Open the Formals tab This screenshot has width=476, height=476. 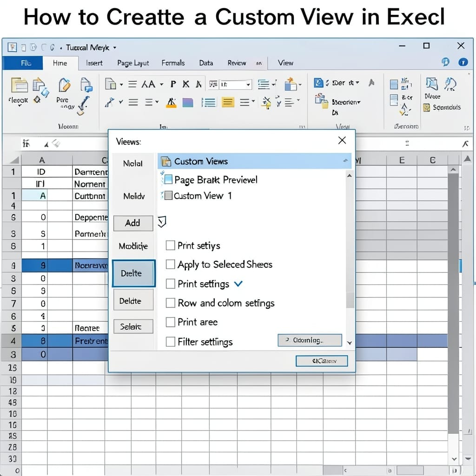(173, 63)
